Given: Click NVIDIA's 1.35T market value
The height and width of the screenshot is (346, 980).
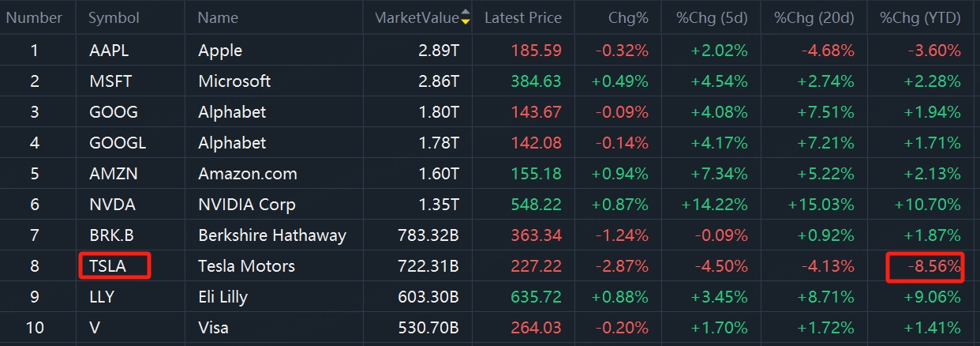Looking at the screenshot, I should (x=437, y=205).
